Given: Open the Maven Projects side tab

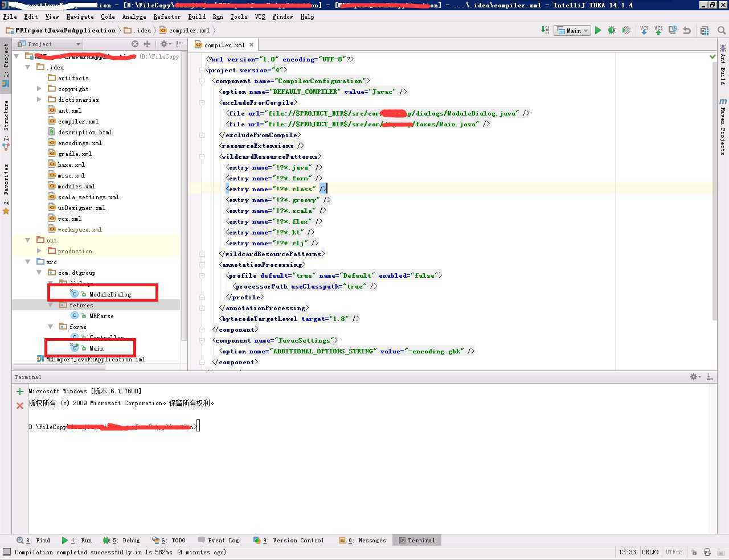Looking at the screenshot, I should [x=723, y=126].
